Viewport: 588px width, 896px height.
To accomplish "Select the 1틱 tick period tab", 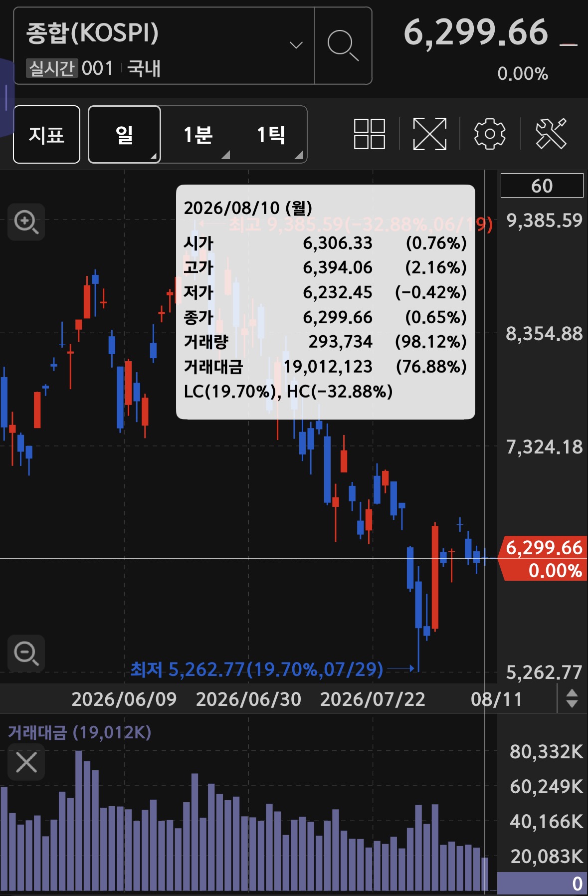I will [x=271, y=134].
